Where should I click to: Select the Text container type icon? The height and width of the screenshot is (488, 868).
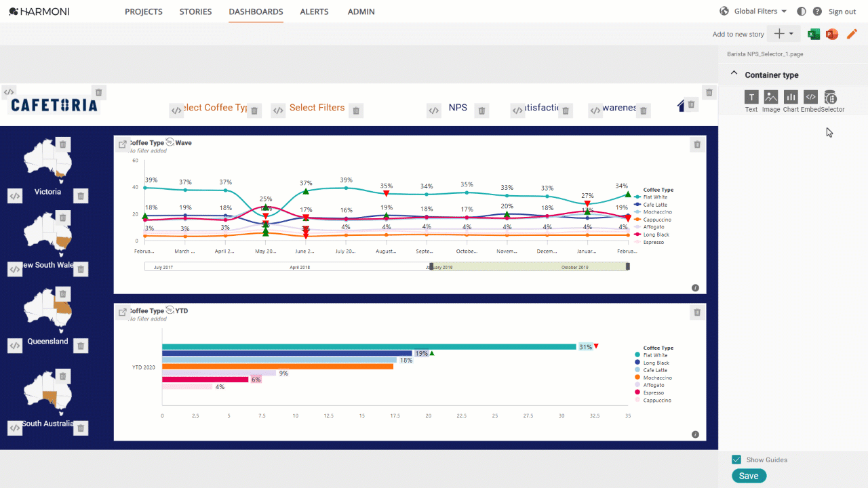pos(751,97)
